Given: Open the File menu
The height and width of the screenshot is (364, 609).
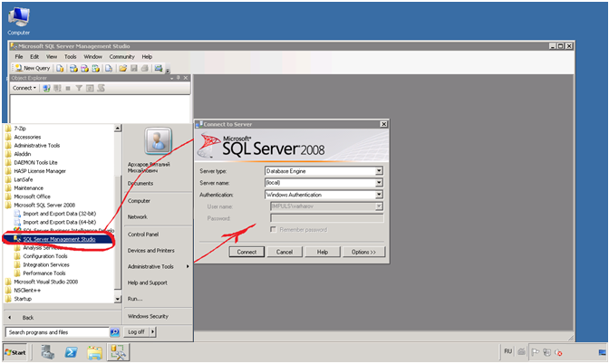Looking at the screenshot, I should tap(19, 57).
